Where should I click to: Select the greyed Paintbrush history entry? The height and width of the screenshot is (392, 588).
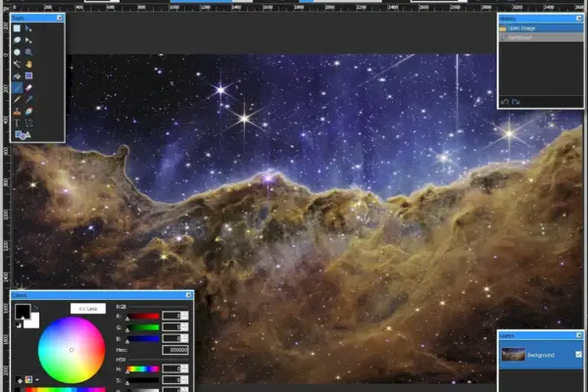click(x=540, y=37)
